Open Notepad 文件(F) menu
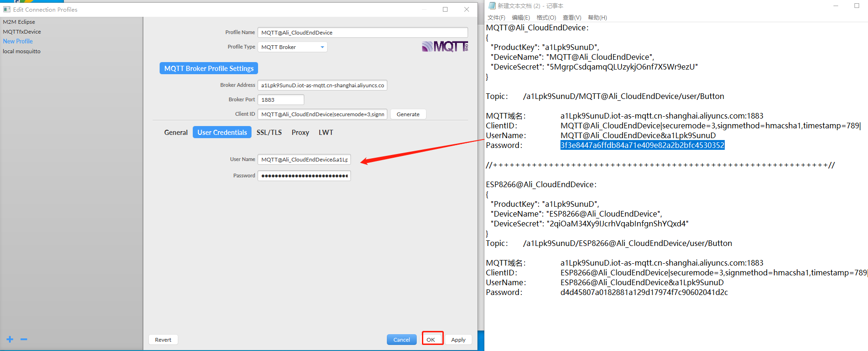 point(497,18)
